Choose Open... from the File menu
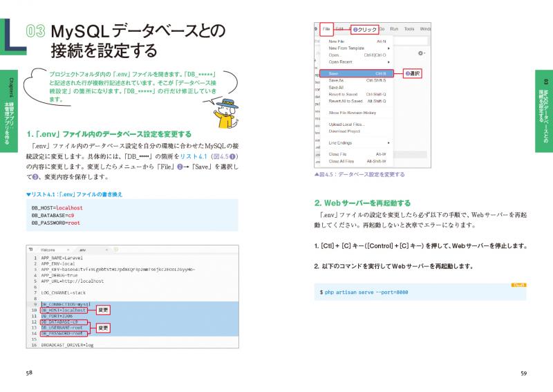This screenshot has height=392, width=553. coord(357,55)
